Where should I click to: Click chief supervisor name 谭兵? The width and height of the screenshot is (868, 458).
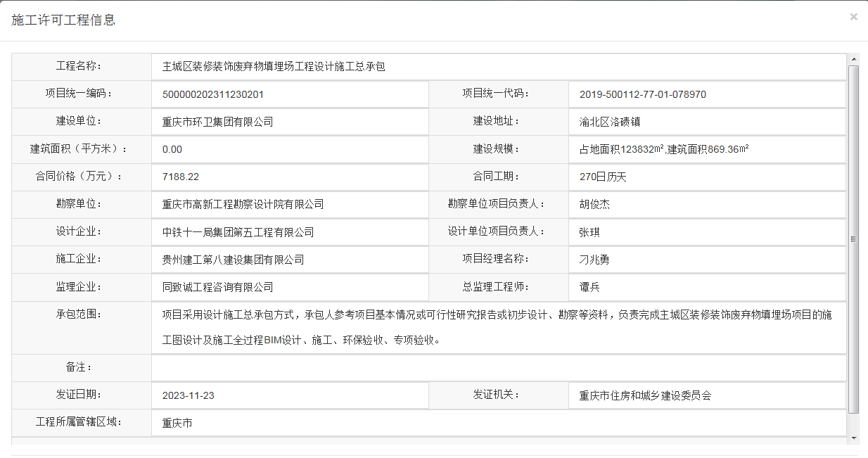(x=589, y=287)
